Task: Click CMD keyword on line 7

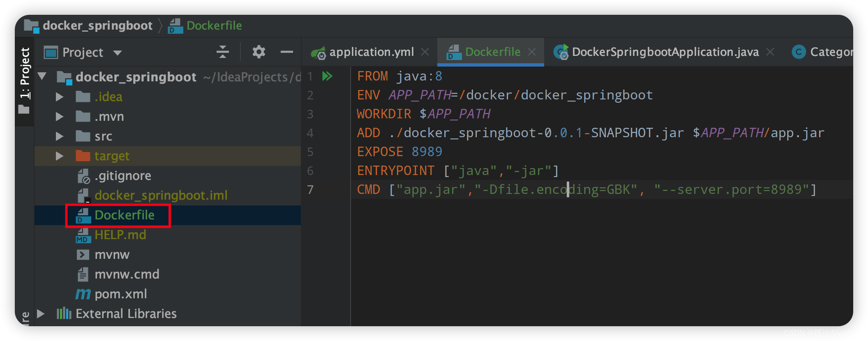Action: tap(368, 189)
